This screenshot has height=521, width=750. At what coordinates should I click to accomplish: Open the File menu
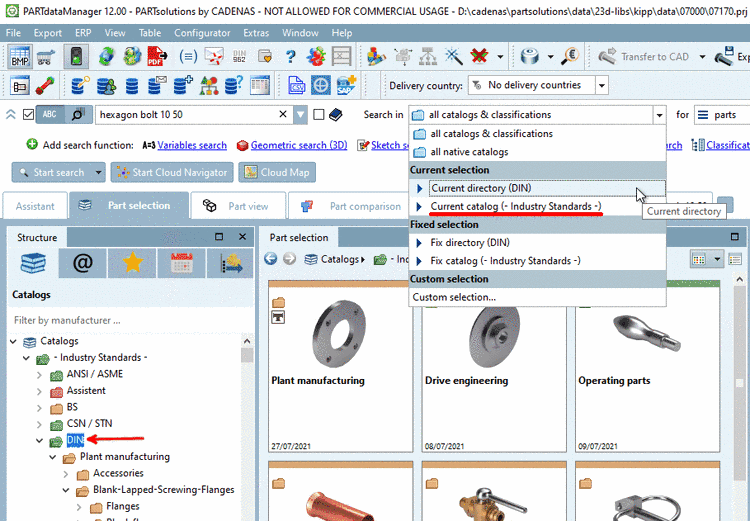[x=13, y=33]
